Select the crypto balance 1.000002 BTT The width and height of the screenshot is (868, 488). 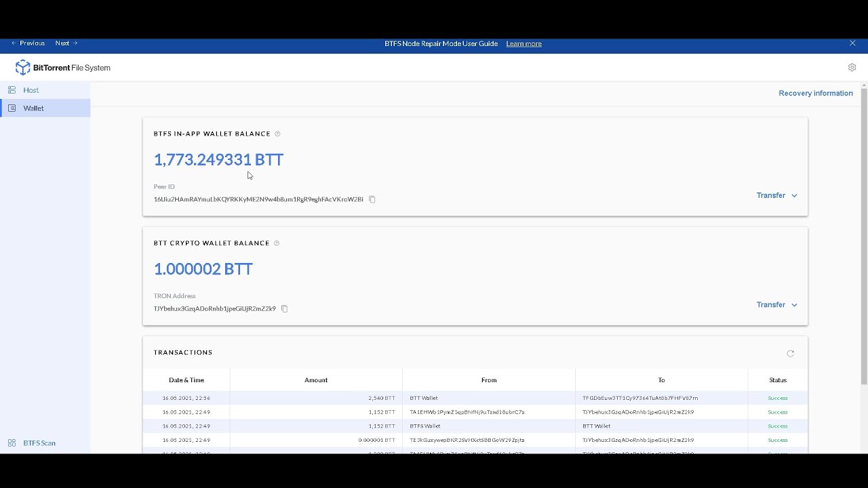pyautogui.click(x=203, y=269)
